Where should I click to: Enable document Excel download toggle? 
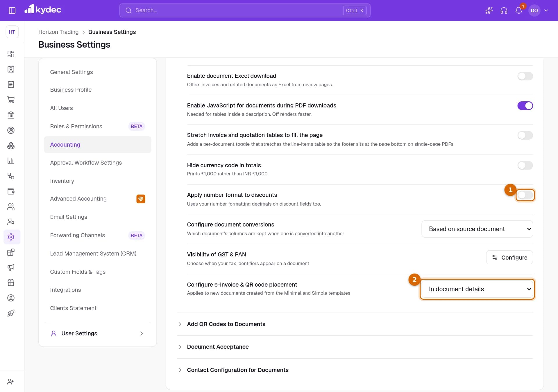coord(525,76)
